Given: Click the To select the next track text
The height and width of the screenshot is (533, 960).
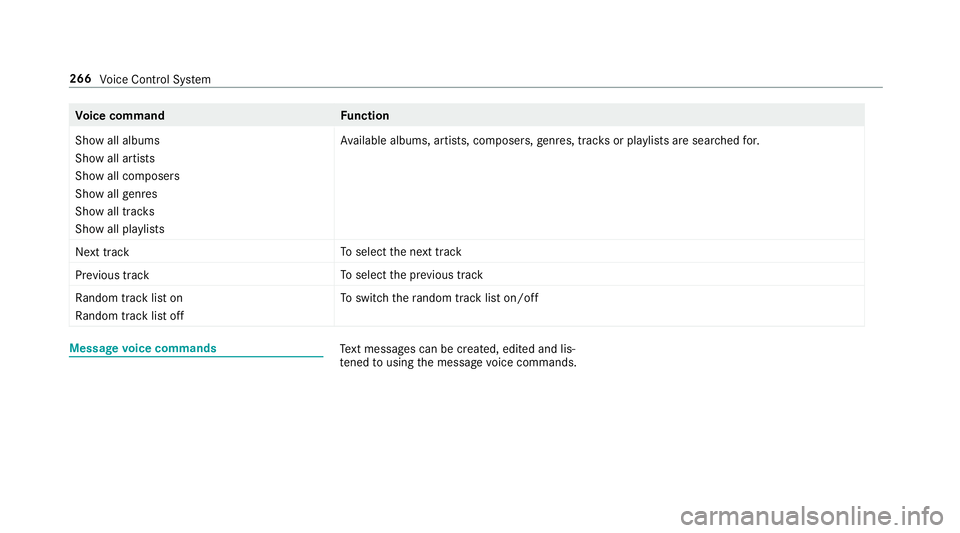Looking at the screenshot, I should 401,252.
